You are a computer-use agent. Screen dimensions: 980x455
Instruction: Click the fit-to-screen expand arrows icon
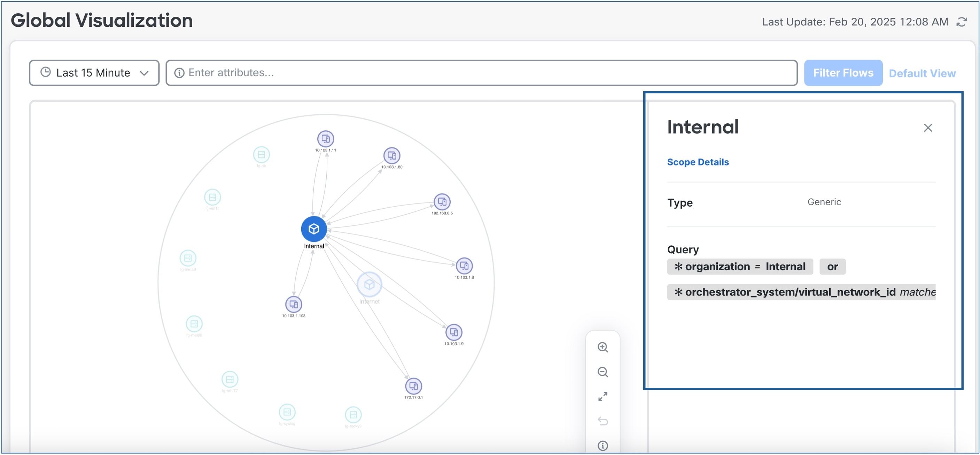click(x=602, y=397)
